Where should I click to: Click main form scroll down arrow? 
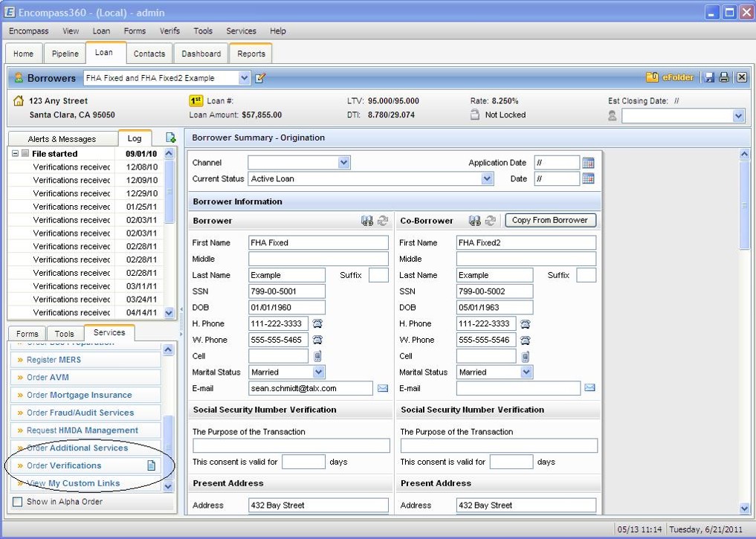[x=744, y=508]
